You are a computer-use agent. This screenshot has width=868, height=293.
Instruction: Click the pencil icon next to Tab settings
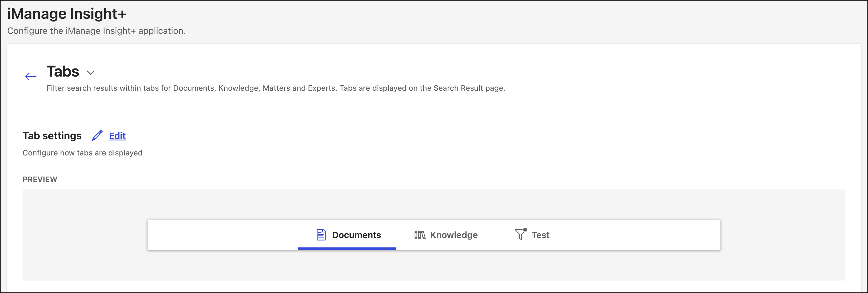click(97, 136)
